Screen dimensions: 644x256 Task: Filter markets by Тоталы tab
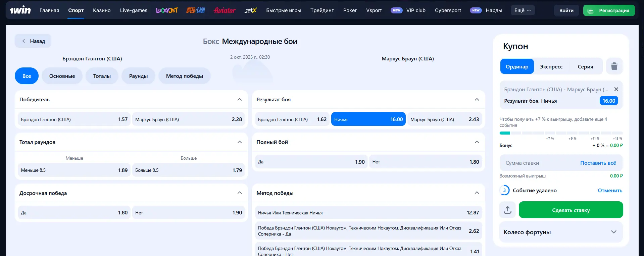(102, 76)
